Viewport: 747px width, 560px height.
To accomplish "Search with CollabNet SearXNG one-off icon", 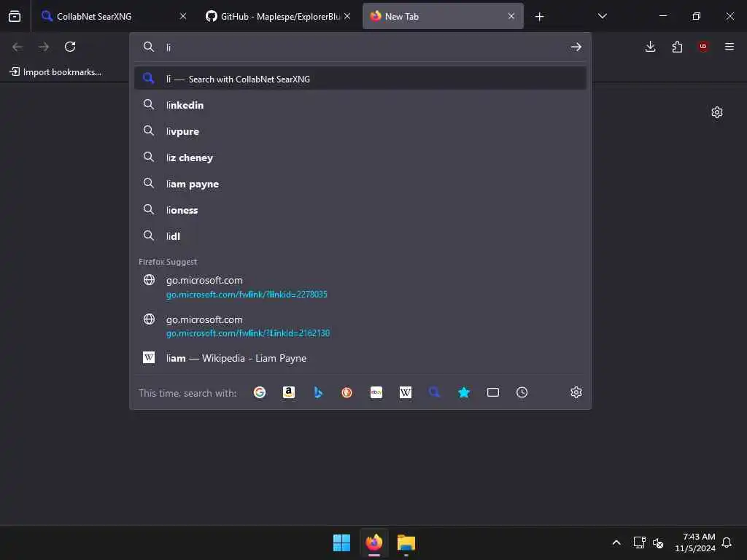I will pyautogui.click(x=435, y=392).
